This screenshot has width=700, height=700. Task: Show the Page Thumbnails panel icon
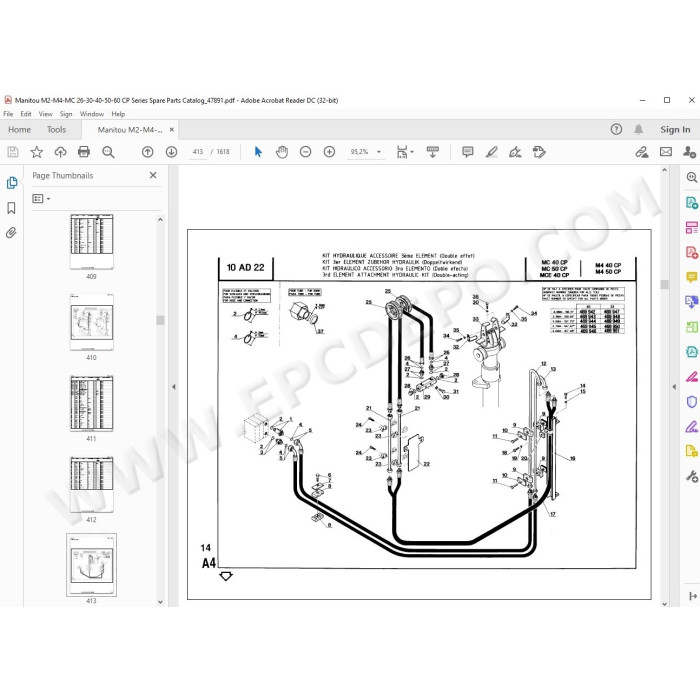pos(12,183)
